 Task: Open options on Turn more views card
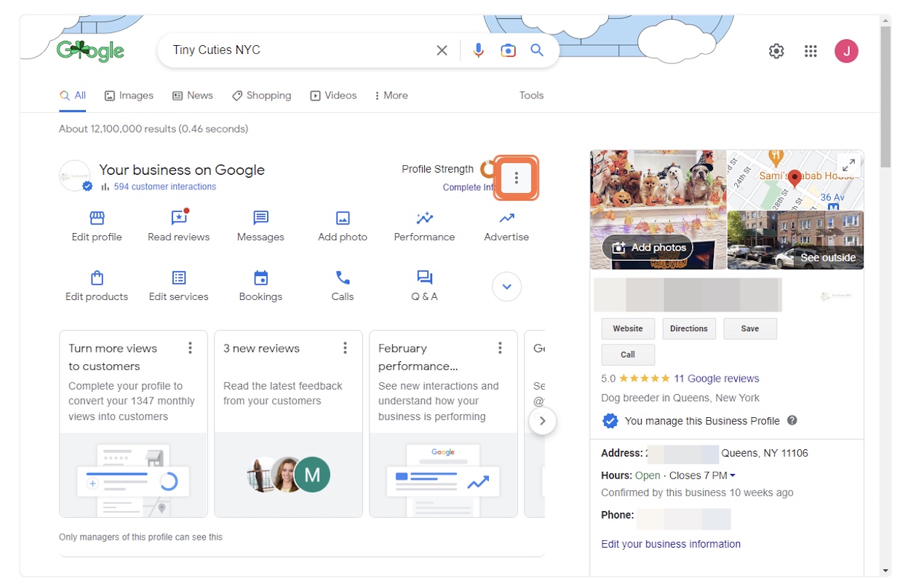click(191, 348)
